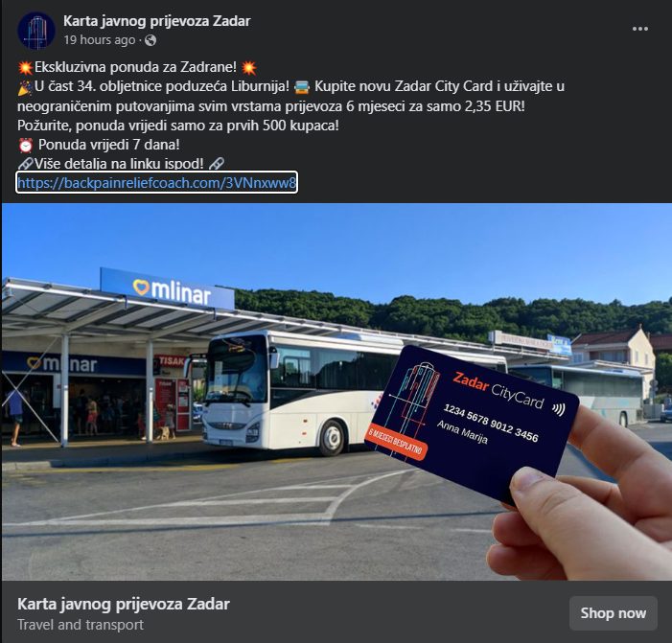Screen dimensions: 672x643
Task: Open the page name in the post header
Action: (157, 21)
